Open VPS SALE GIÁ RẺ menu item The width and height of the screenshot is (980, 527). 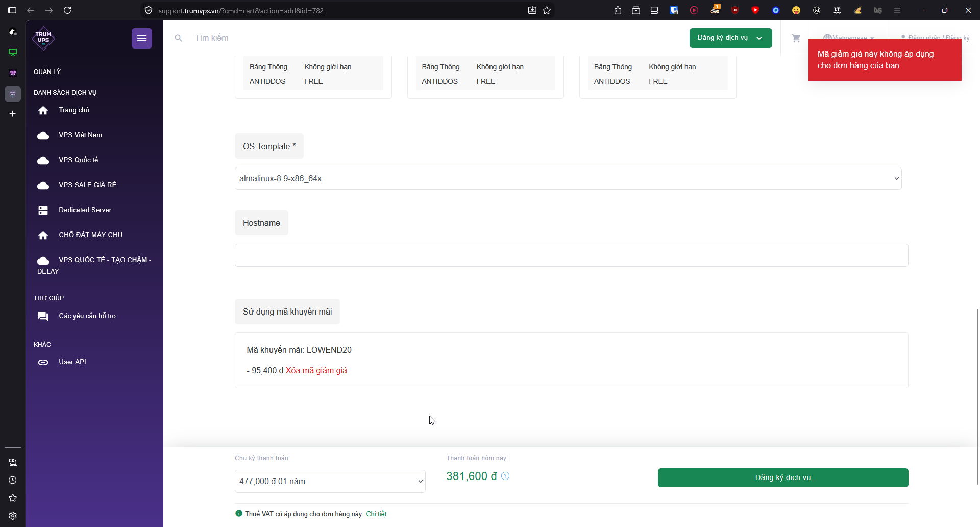click(x=88, y=185)
